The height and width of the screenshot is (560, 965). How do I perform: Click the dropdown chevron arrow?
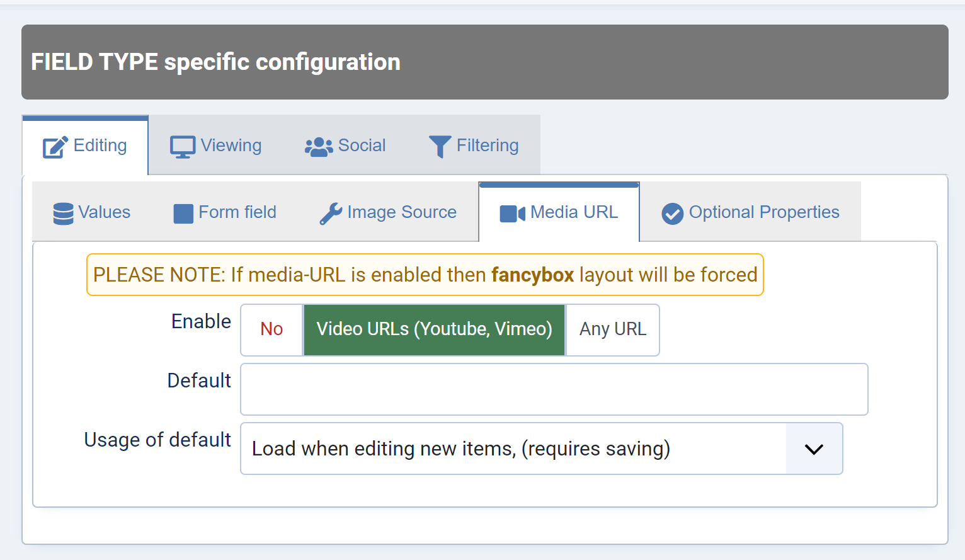[x=814, y=449]
